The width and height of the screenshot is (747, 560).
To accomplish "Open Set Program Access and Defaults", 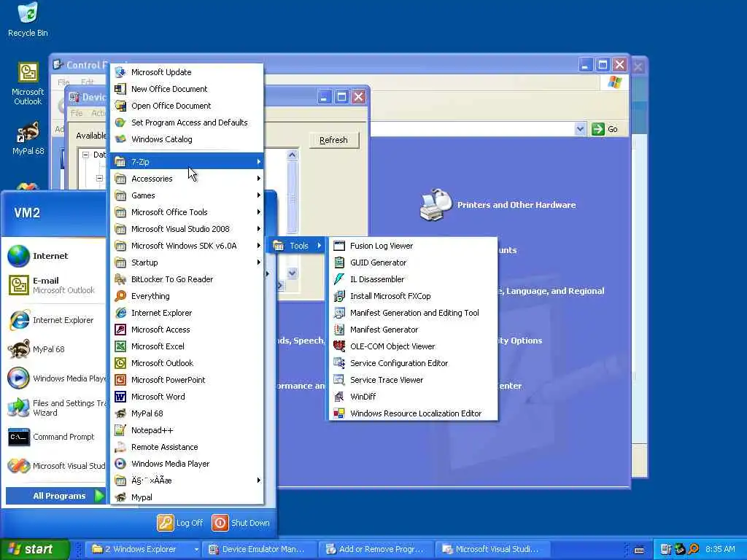I will click(187, 122).
